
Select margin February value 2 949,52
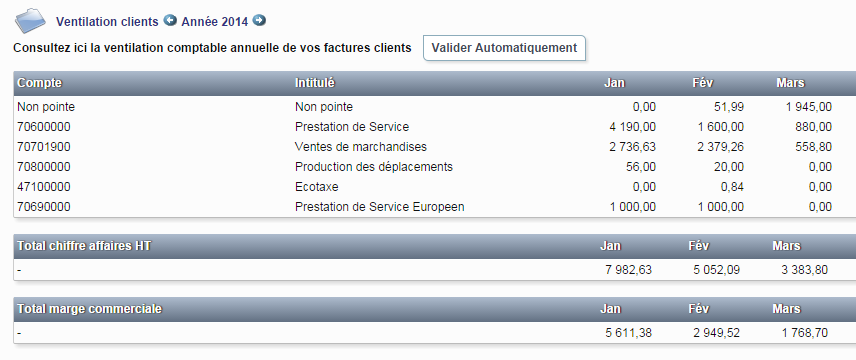click(717, 333)
